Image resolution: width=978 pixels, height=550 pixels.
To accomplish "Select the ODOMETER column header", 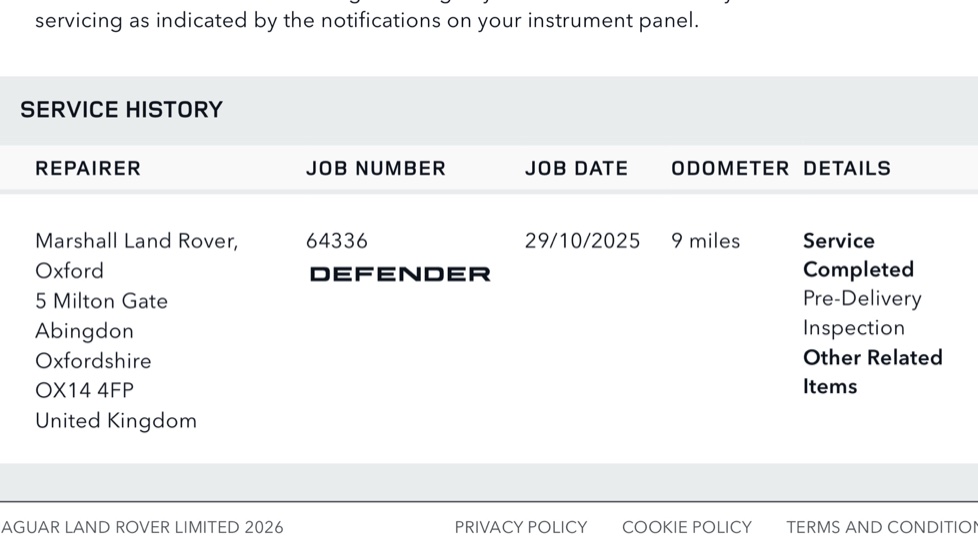I will [730, 168].
